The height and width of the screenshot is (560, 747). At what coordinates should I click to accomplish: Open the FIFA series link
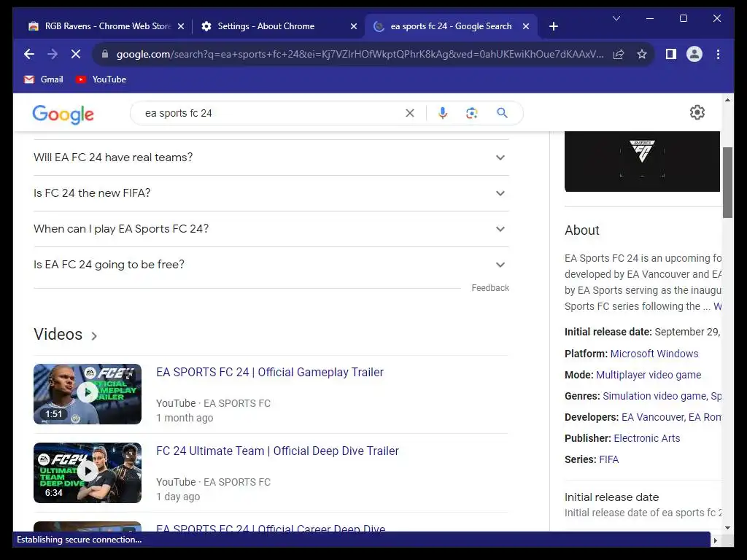point(609,459)
